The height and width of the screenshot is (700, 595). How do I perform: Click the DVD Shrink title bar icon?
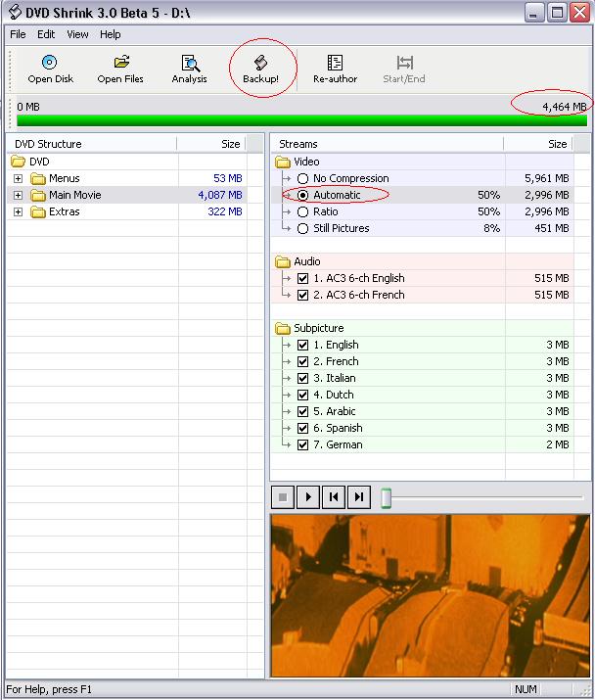pyautogui.click(x=15, y=13)
